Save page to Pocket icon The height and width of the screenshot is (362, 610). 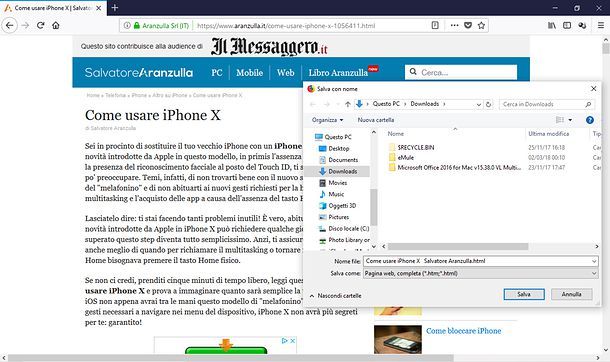point(468,25)
